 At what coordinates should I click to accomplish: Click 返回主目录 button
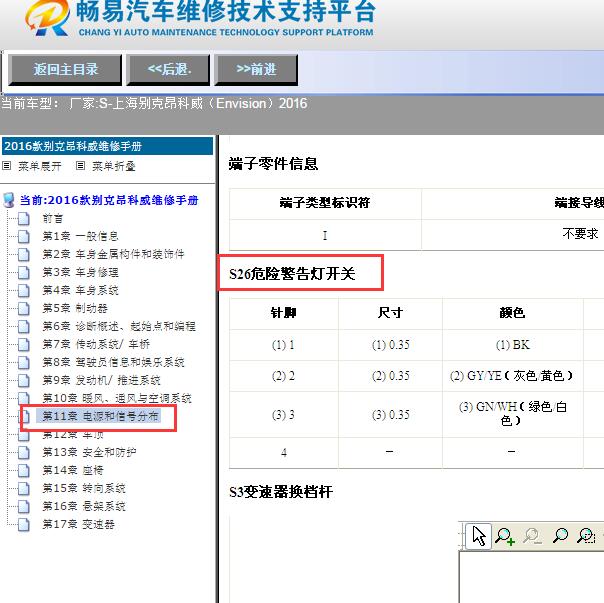(x=65, y=69)
